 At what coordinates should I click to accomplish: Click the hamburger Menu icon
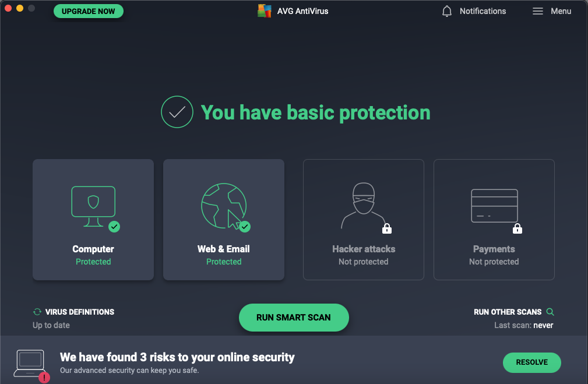pyautogui.click(x=538, y=12)
